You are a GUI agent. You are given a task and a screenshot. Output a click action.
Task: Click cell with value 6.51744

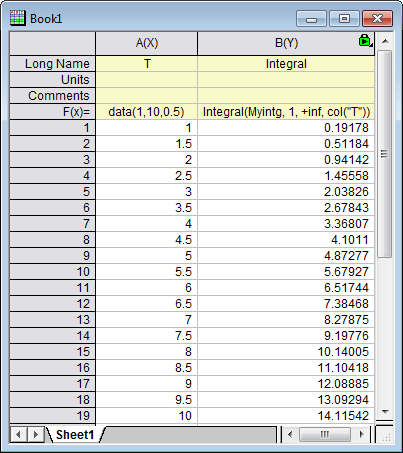coord(286,288)
